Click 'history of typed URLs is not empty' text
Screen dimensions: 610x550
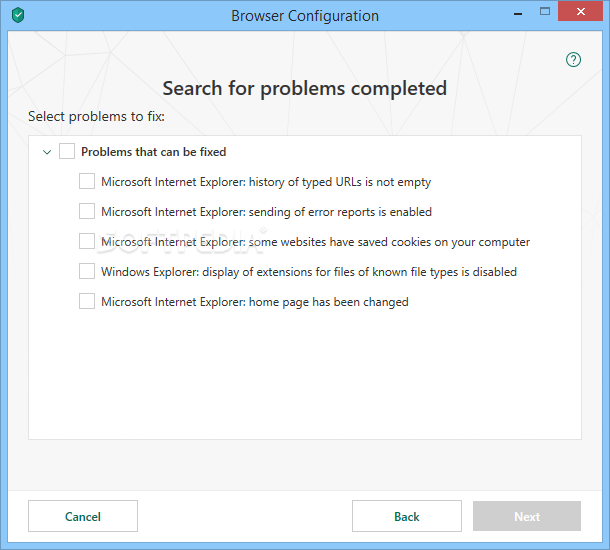[340, 182]
